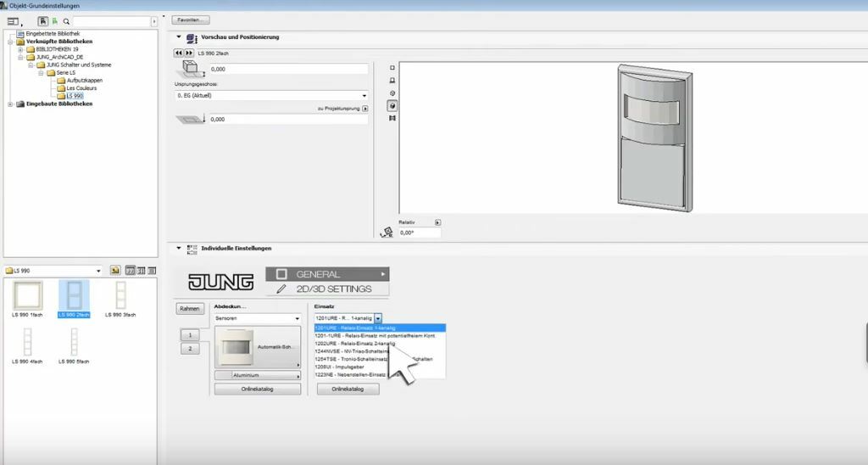Show the 2D symbol preview

tap(392, 68)
